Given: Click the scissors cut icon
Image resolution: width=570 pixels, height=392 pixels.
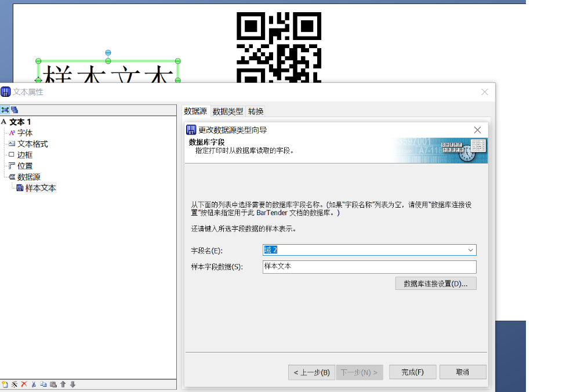Looking at the screenshot, I should (x=34, y=384).
